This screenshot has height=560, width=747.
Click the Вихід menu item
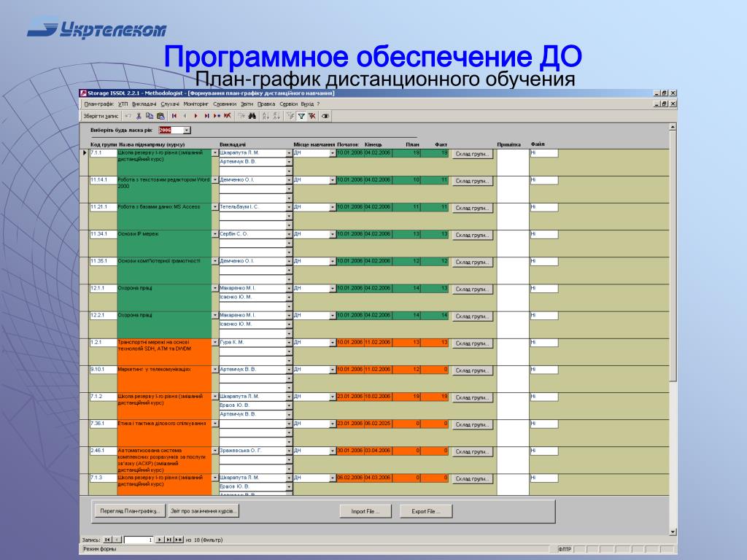[x=307, y=104]
